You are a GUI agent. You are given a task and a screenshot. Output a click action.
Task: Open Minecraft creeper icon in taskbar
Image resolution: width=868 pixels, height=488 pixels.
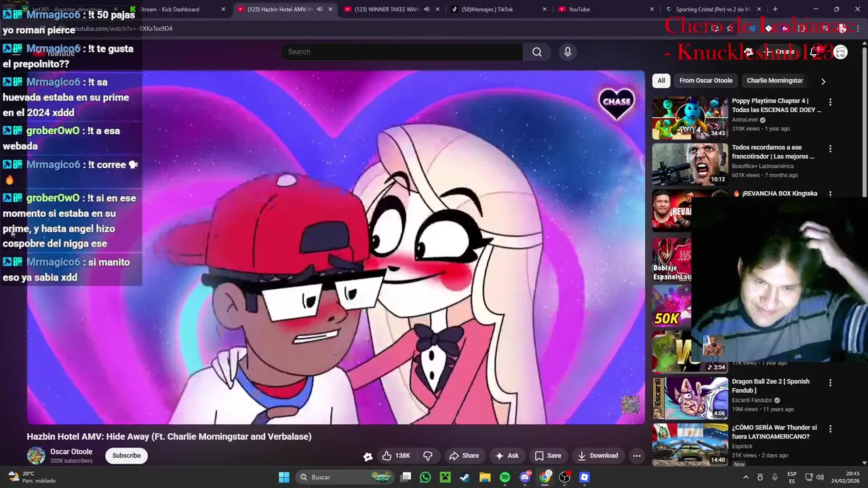click(x=445, y=477)
